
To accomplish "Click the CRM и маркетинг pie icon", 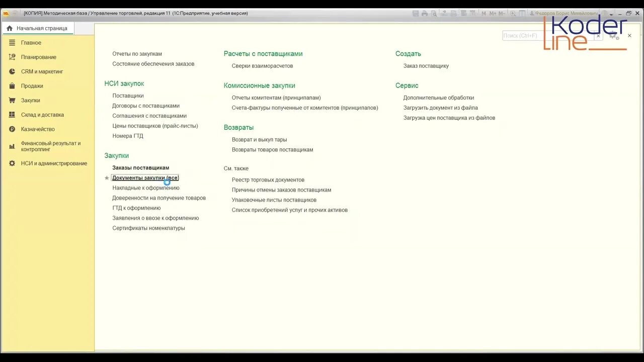I will 12,71.
